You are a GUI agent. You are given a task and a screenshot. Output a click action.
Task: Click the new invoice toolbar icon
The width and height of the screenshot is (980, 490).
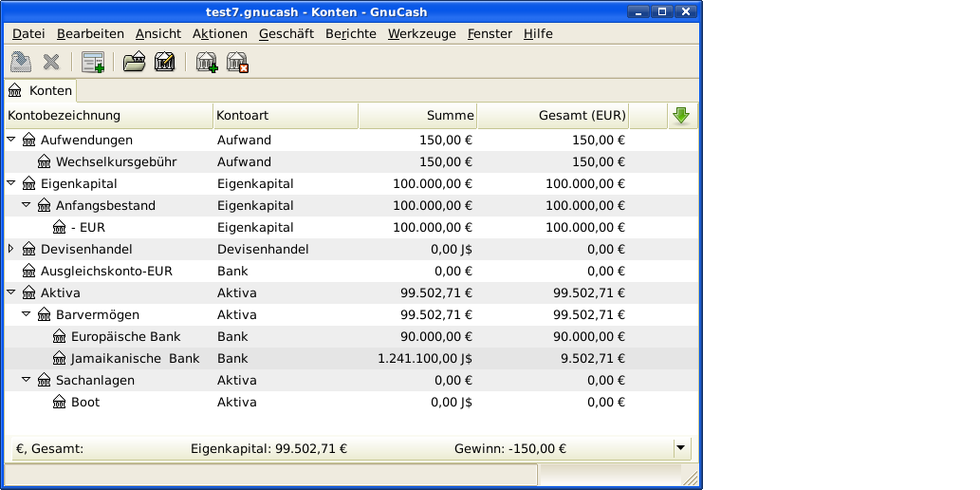(92, 63)
